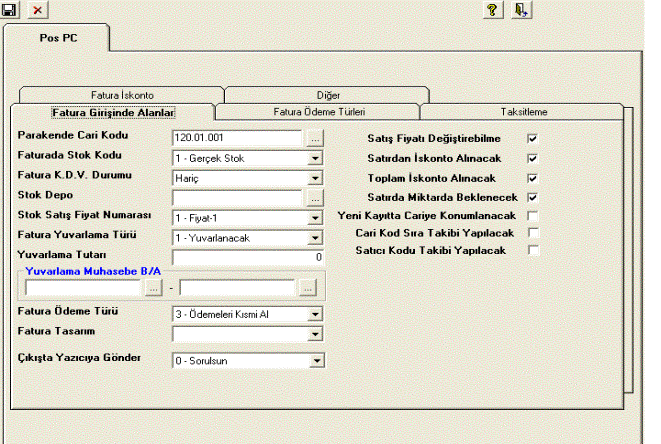661x444 pixels.
Task: Browse for Stok Depo with ellipsis button
Action: point(315,198)
